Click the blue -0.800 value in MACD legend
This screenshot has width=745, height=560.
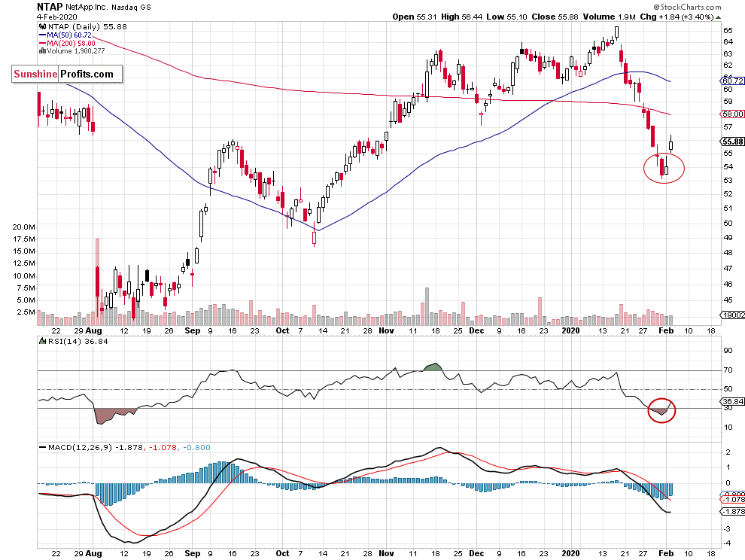196,447
